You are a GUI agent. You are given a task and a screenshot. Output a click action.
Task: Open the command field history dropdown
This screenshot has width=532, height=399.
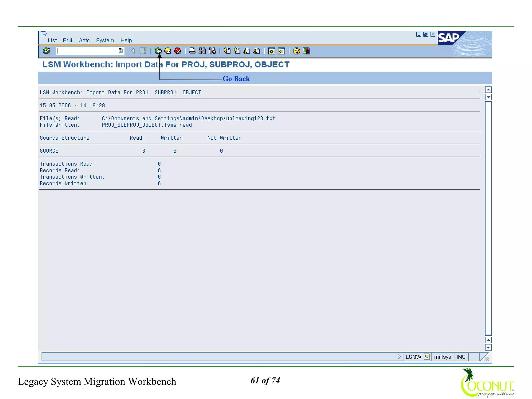point(121,51)
